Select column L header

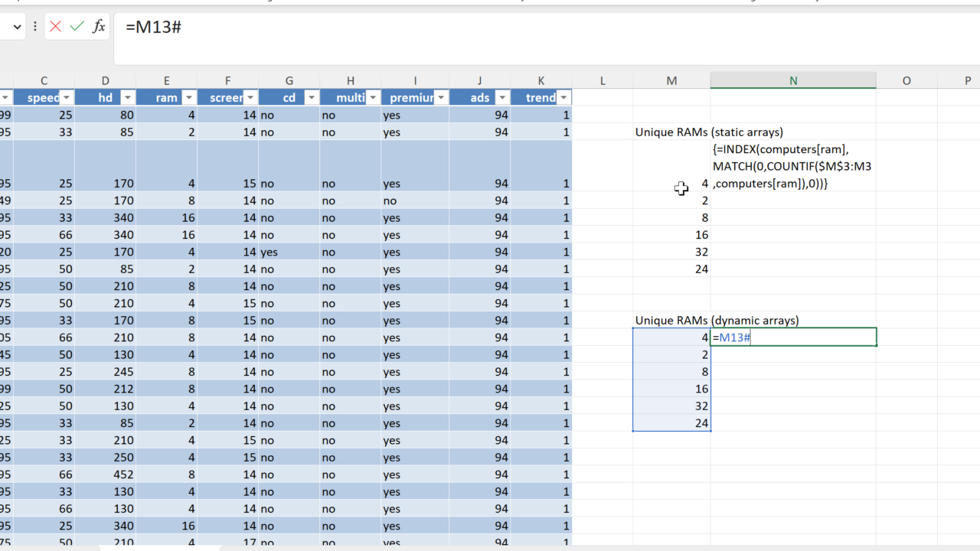tap(603, 80)
